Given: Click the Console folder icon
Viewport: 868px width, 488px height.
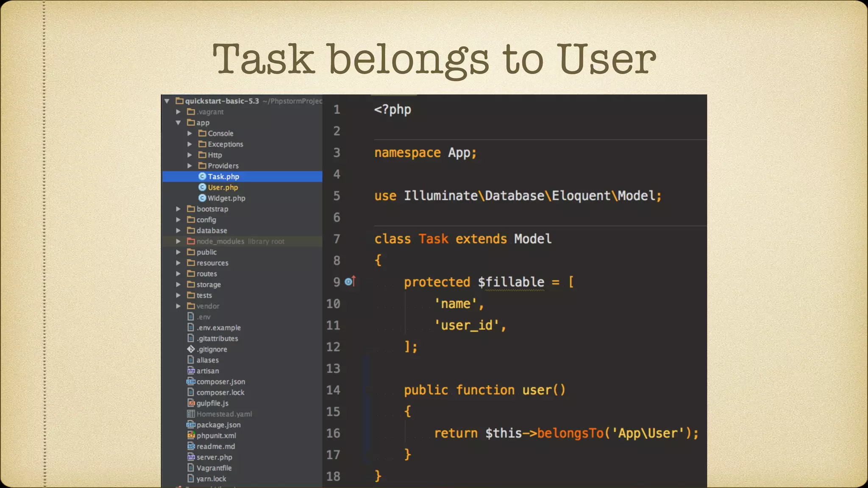Looking at the screenshot, I should tap(203, 133).
